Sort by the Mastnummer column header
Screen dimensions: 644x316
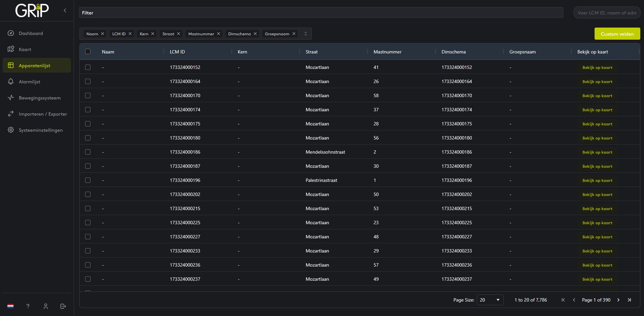click(x=387, y=52)
